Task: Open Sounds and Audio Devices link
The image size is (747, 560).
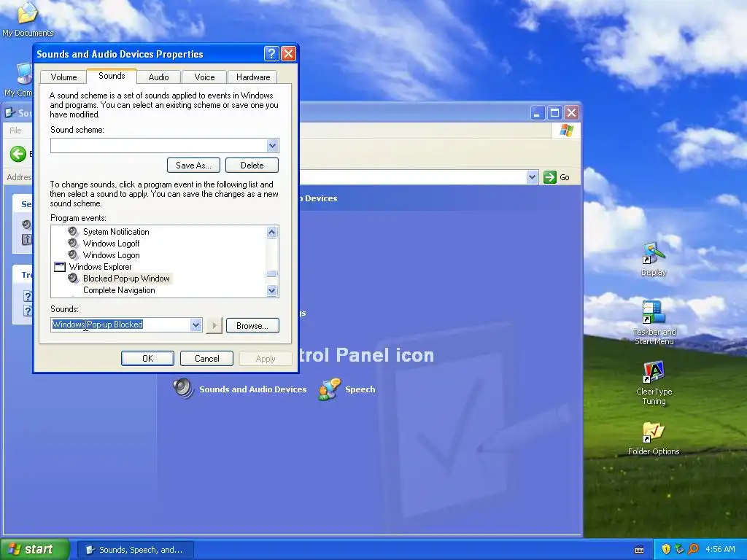Action: 252,389
